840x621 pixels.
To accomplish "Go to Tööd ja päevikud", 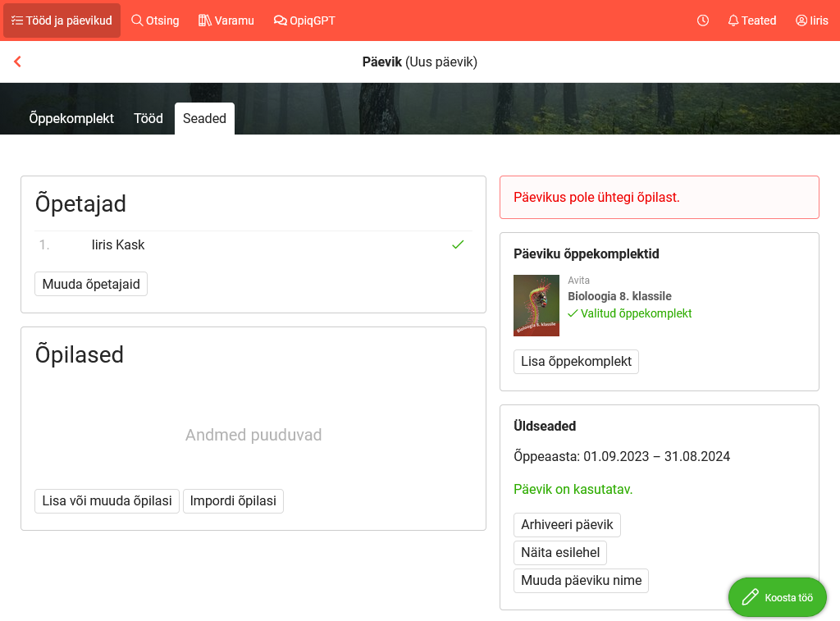I will coord(62,21).
